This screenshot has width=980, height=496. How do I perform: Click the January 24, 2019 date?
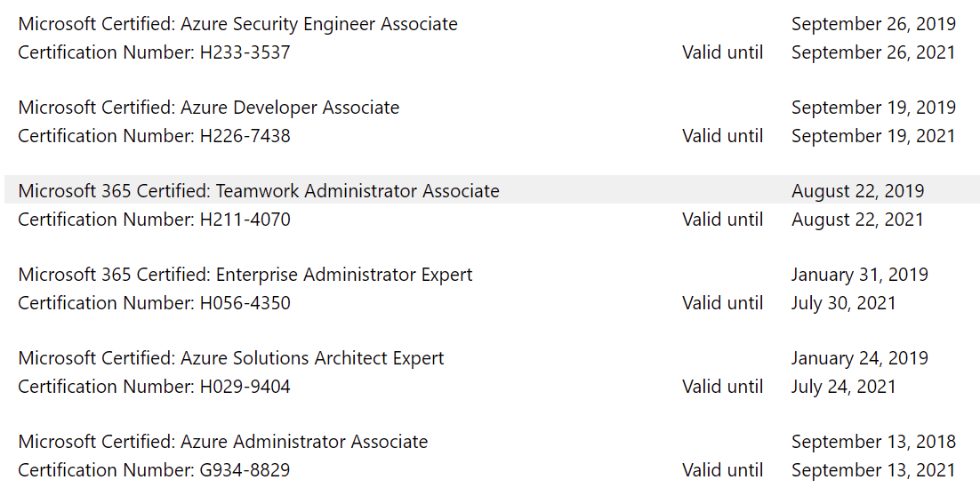[859, 358]
